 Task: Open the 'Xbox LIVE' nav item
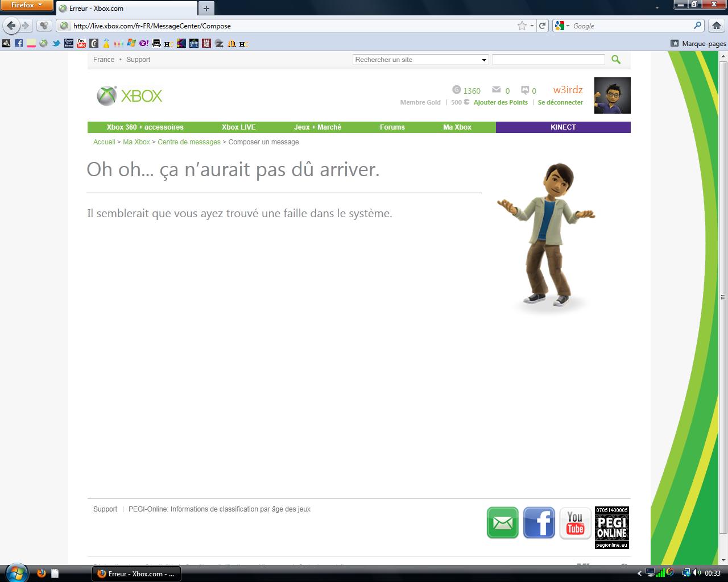239,127
